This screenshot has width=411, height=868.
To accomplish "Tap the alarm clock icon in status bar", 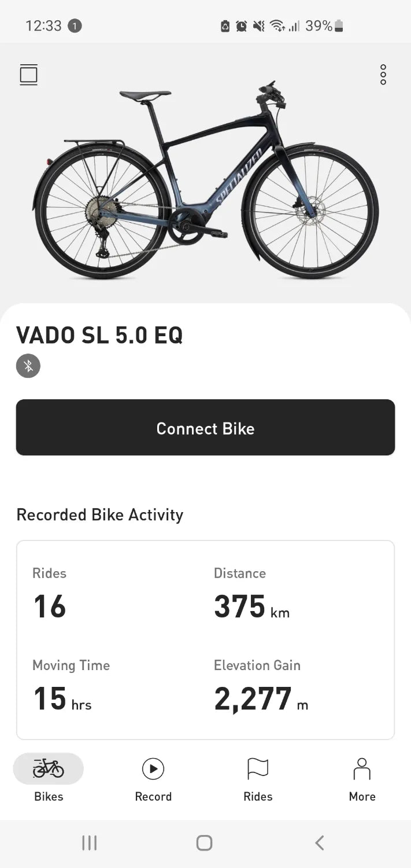I will (x=242, y=25).
